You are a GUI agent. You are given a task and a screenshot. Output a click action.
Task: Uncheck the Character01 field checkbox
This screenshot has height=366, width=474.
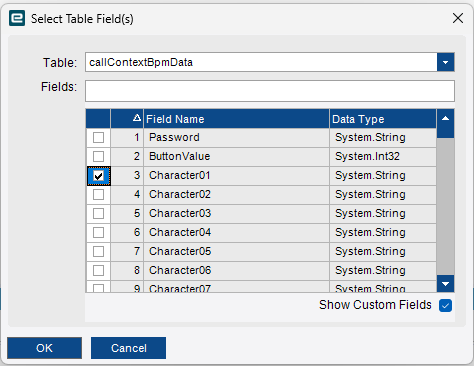(x=98, y=176)
